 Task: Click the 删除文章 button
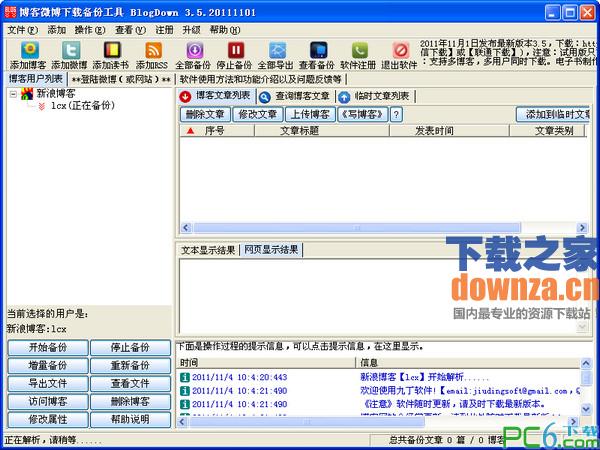coord(205,114)
